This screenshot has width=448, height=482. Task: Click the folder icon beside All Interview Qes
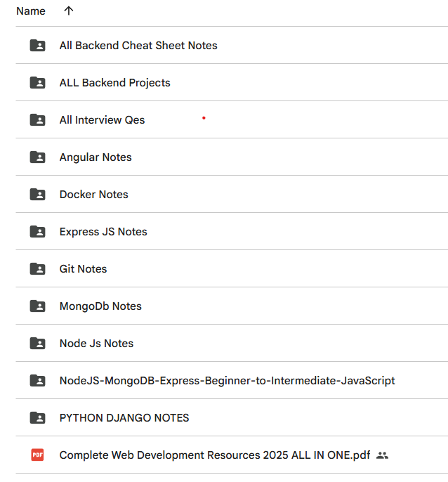pos(37,119)
